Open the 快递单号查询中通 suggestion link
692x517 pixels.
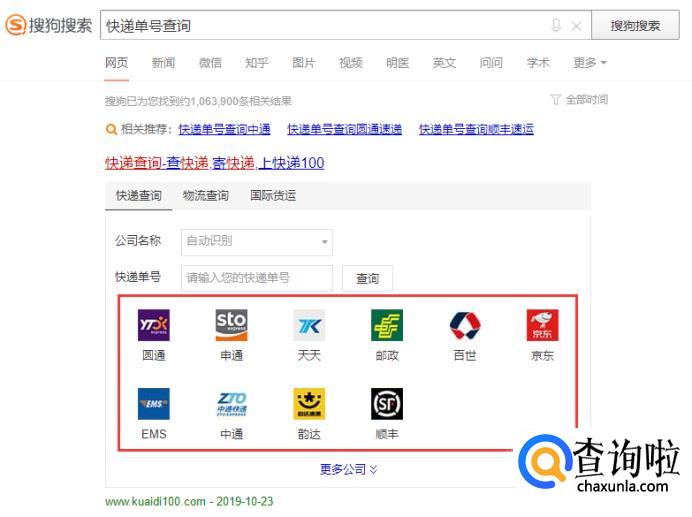[224, 129]
